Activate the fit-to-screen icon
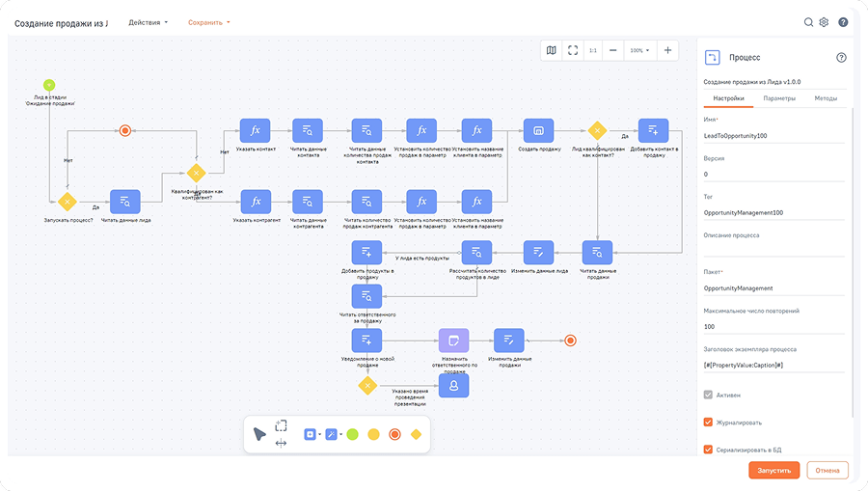868x491 pixels. (573, 50)
